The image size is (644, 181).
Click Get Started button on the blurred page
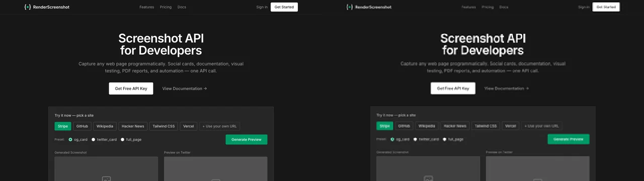tap(606, 7)
